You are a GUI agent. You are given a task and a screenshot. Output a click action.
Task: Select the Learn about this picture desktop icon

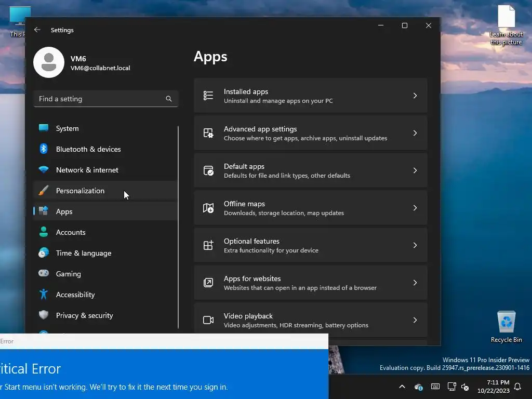506,24
